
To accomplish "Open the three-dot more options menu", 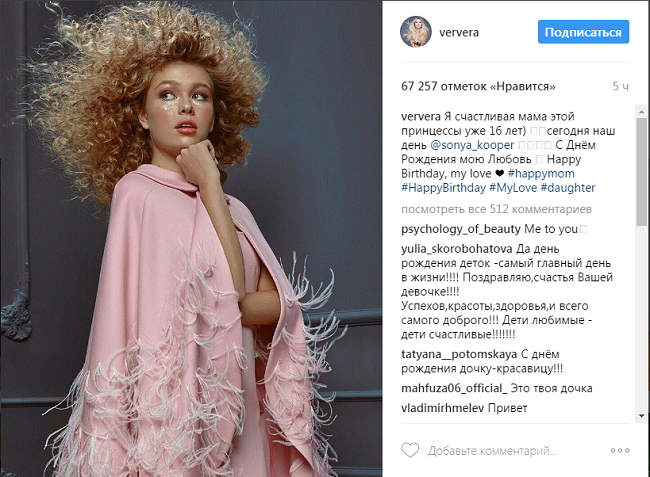I will pos(620,450).
